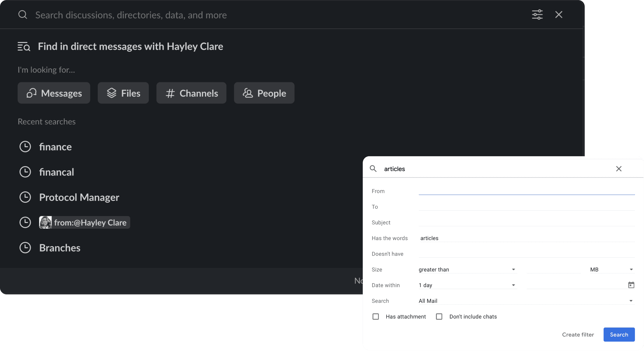Select the Channels filter tab
This screenshot has height=352, width=644.
[191, 93]
